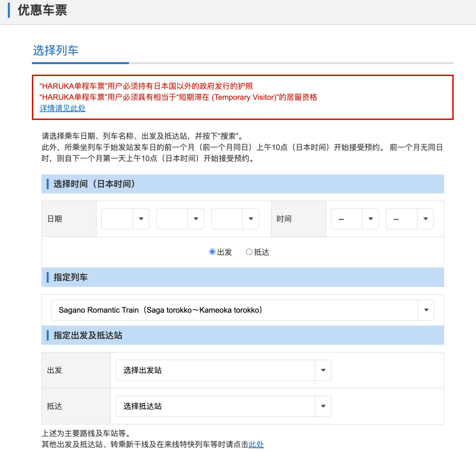Viewport: 476px width, 454px height.
Task: Switch to the 选择列车 tab
Action: tap(56, 50)
